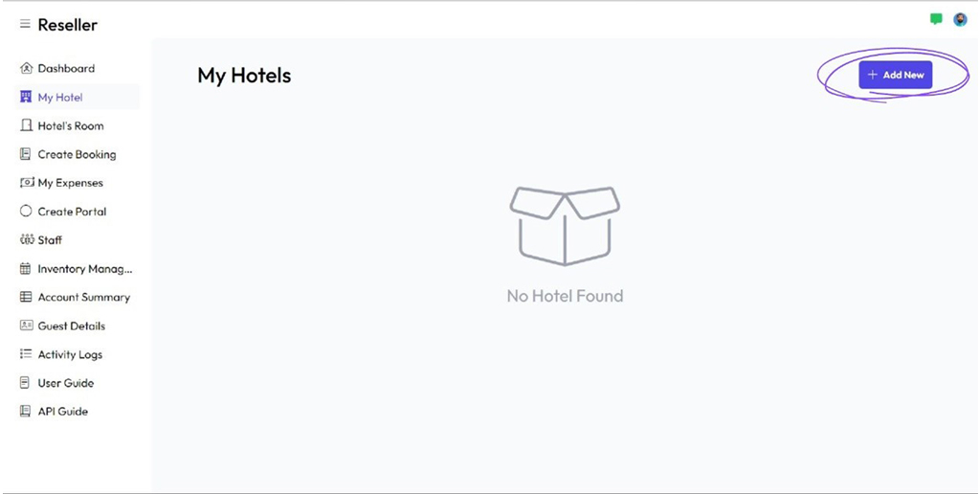Click the Staff people icon
Image resolution: width=980 pixels, height=494 pixels.
[x=26, y=240]
